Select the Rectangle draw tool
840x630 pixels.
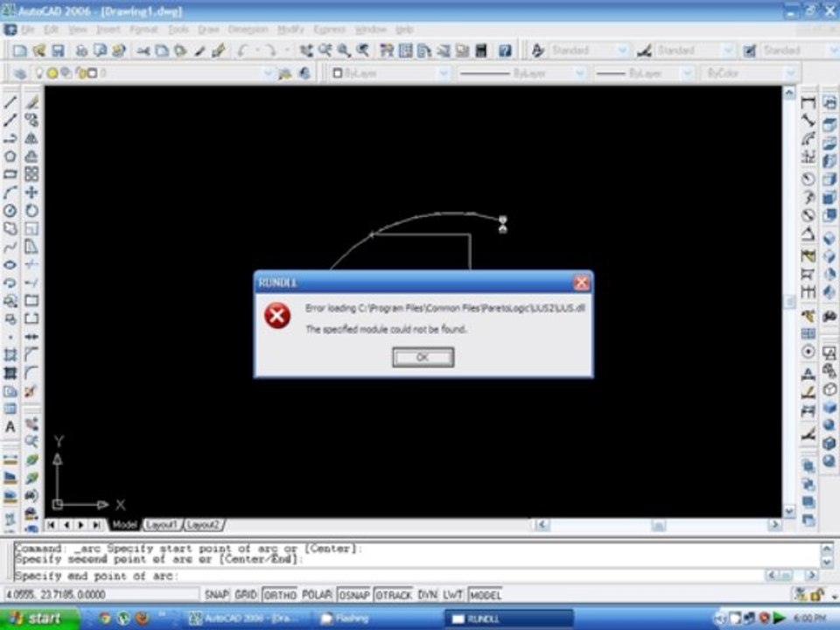10,174
